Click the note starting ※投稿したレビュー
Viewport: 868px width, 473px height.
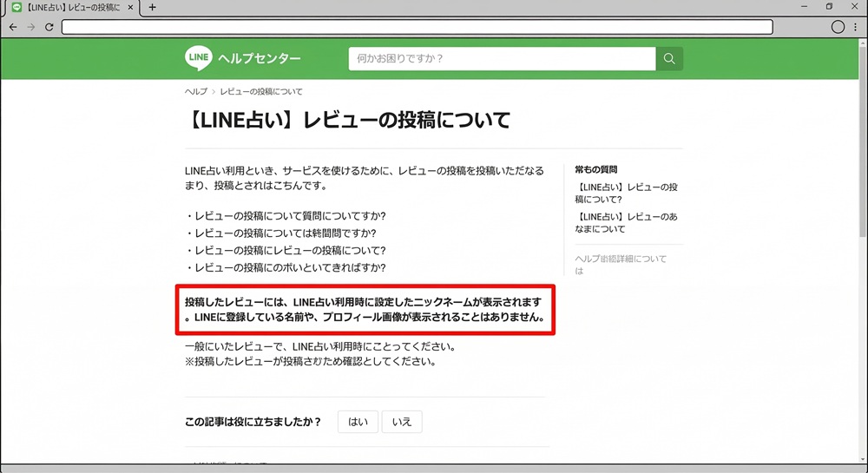point(311,361)
